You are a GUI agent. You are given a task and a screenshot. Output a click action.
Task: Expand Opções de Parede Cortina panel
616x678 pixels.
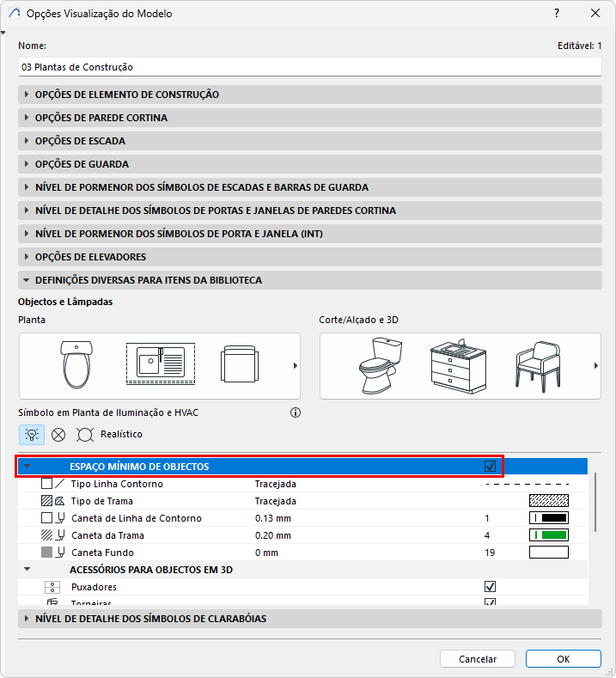[310, 118]
